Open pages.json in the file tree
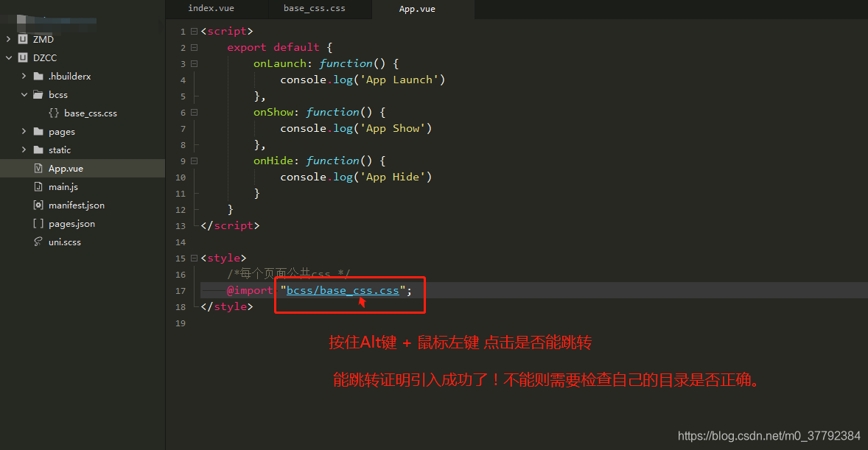This screenshot has width=868, height=450. pyautogui.click(x=72, y=224)
